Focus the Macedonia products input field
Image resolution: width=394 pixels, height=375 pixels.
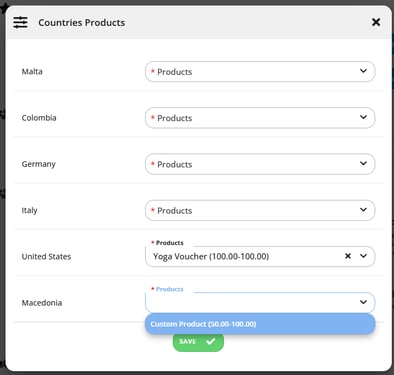click(252, 303)
